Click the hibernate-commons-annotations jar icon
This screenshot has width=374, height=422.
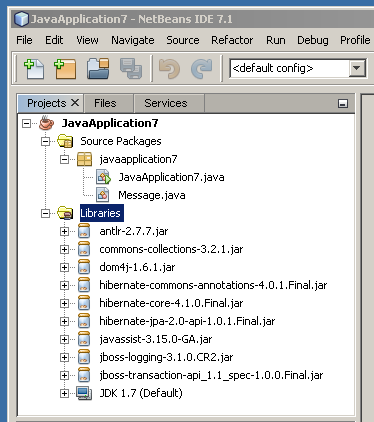[84, 285]
